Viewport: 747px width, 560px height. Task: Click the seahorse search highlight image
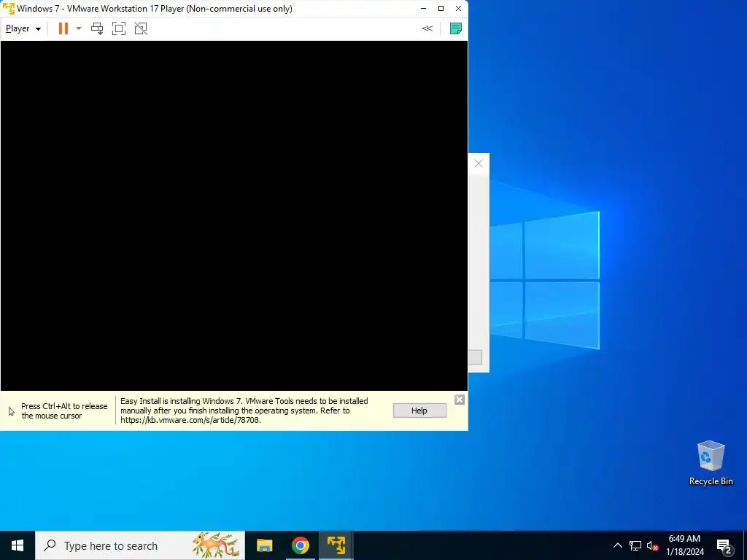coord(217,545)
